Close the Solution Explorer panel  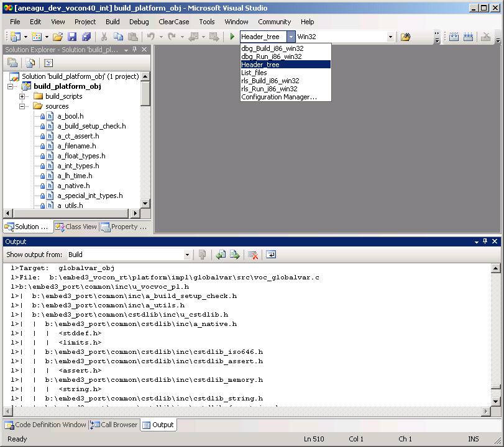[144, 50]
